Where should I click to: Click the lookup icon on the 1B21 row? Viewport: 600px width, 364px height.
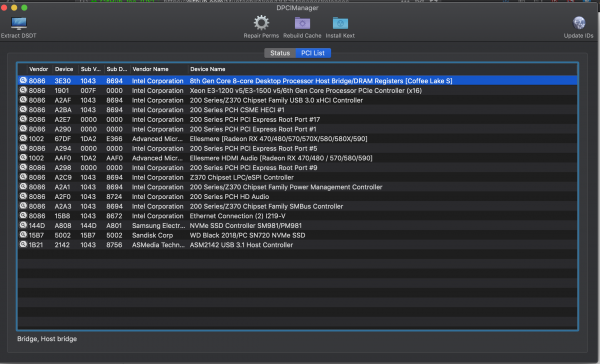[23, 245]
